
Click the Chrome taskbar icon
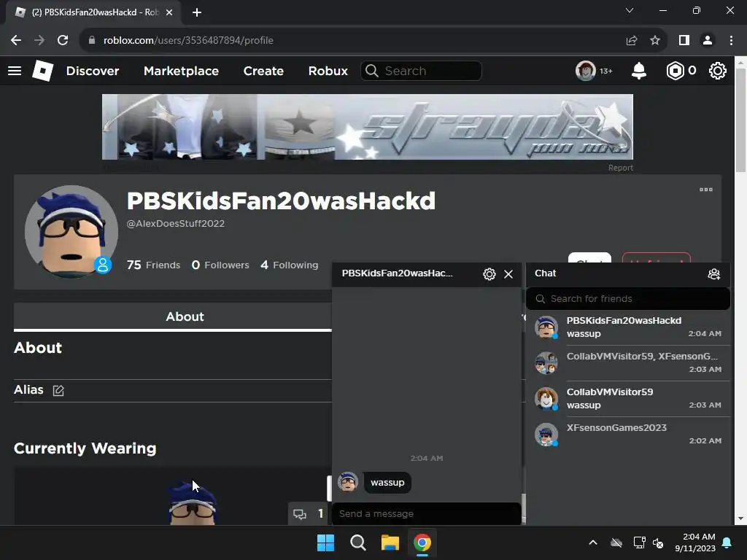click(422, 542)
